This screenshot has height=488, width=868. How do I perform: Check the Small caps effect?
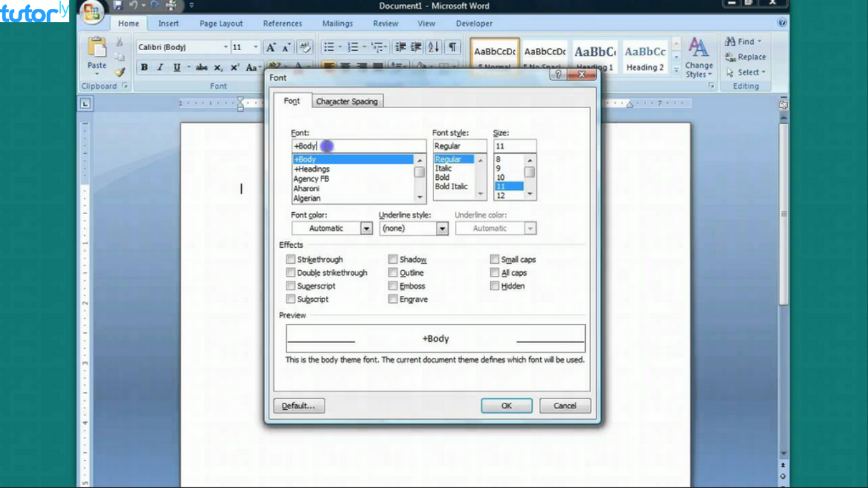coord(494,259)
